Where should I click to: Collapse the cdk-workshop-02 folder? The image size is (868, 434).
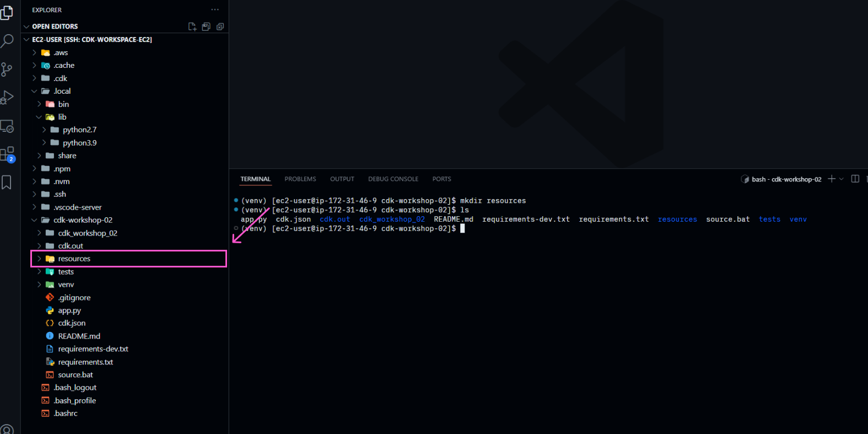pyautogui.click(x=35, y=219)
